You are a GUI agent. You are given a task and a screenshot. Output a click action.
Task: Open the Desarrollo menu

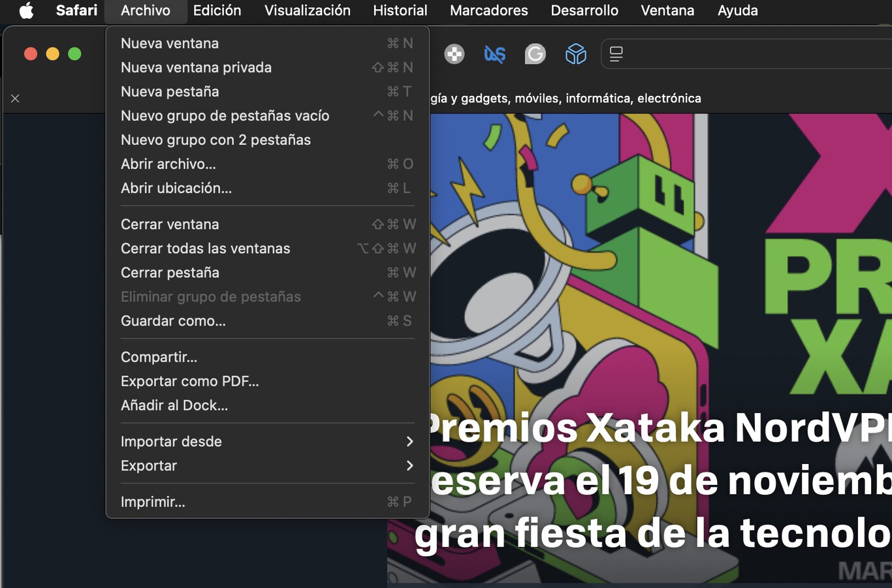click(584, 10)
